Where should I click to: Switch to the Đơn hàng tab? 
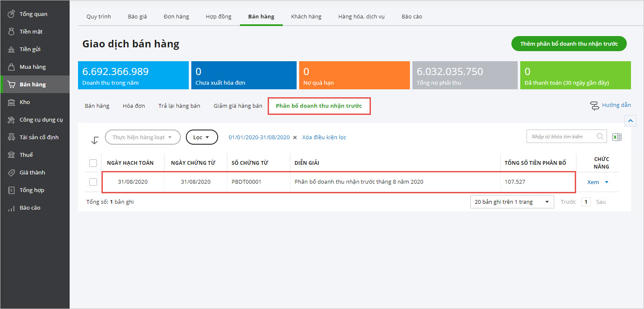(176, 17)
